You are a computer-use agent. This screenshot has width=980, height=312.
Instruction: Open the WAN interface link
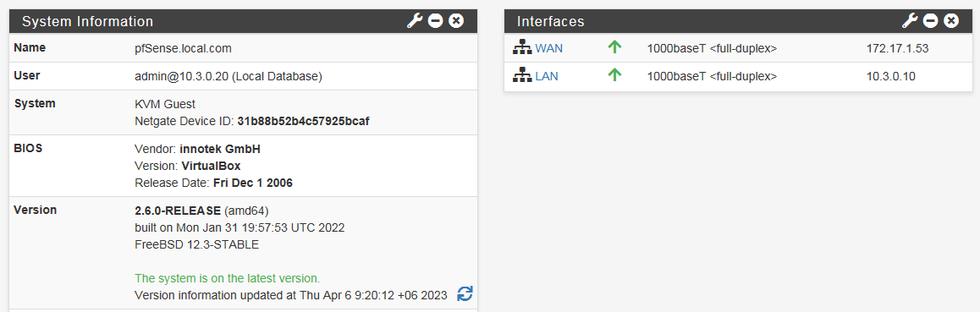(548, 48)
